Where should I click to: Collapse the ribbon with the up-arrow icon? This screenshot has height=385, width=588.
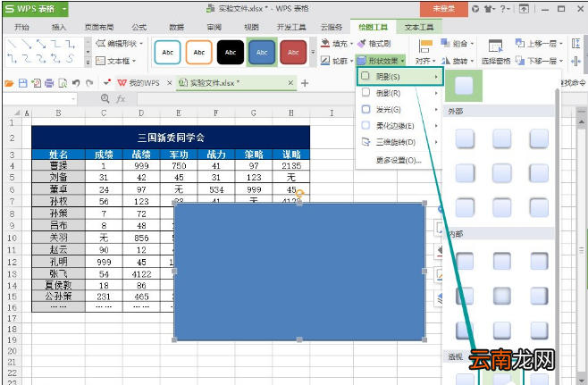(524, 9)
